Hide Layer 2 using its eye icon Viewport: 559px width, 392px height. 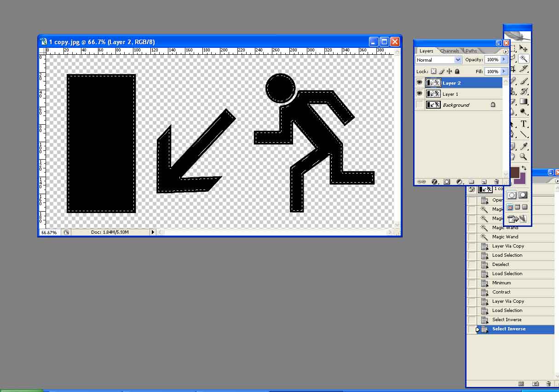coord(419,83)
